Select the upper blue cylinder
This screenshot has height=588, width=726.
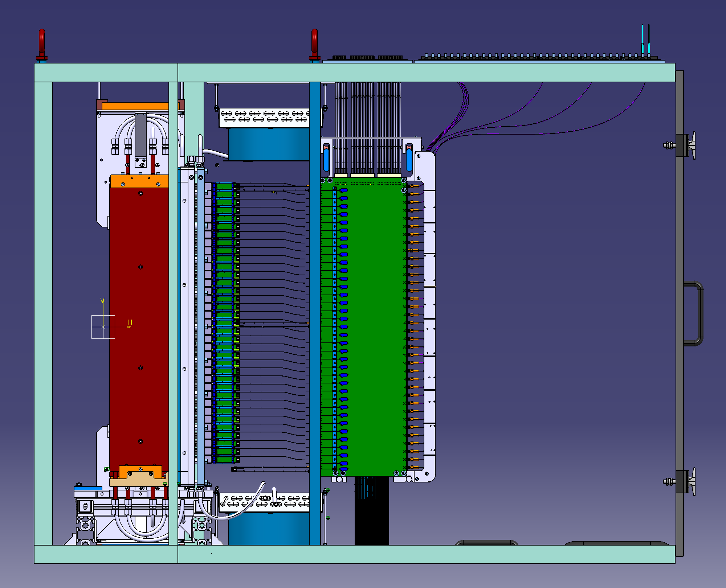click(x=269, y=144)
